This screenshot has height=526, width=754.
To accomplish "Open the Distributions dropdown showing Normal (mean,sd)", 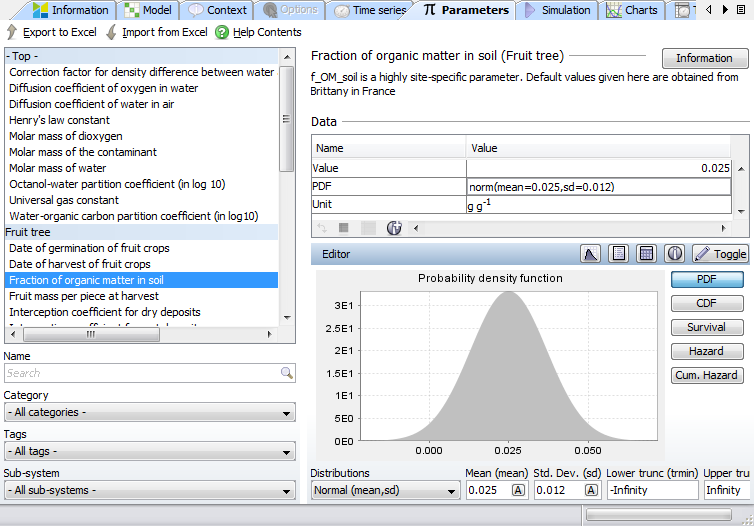I will pos(385,490).
